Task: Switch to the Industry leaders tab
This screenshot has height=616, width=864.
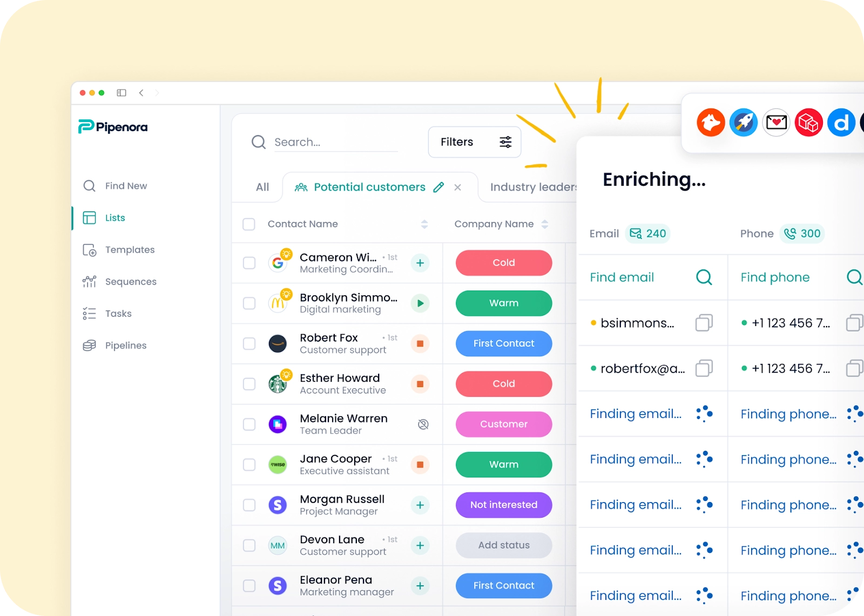Action: (534, 187)
